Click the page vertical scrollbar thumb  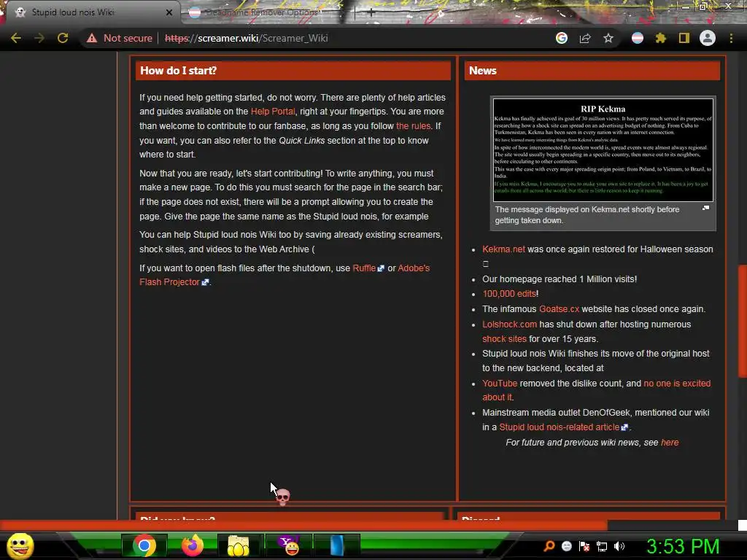[x=742, y=321]
